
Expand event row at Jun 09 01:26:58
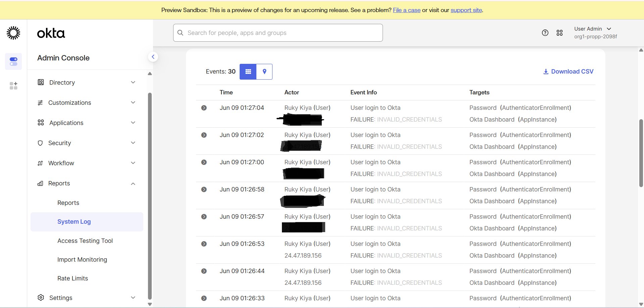[x=204, y=189]
